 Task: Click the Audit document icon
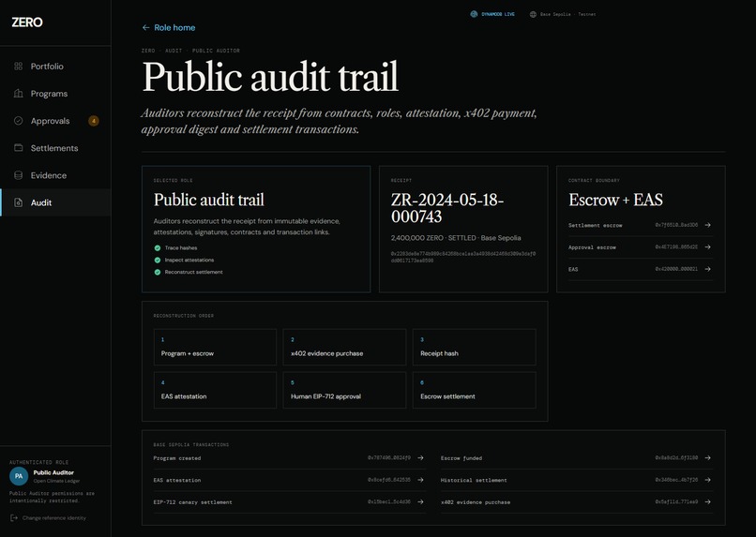[19, 202]
